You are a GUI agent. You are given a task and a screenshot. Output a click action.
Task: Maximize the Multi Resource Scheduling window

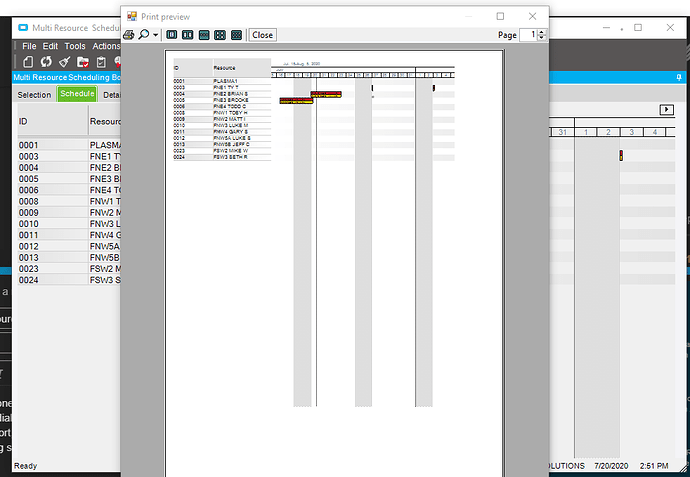coord(638,28)
